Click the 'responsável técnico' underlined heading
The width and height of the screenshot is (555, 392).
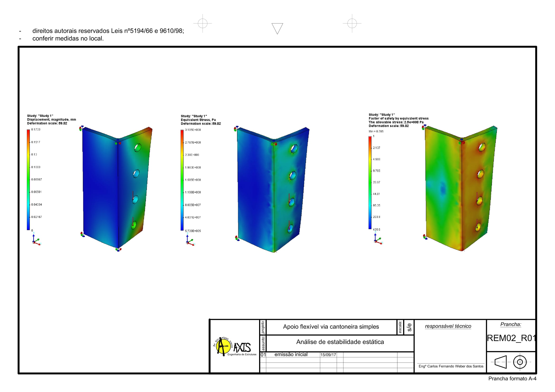pyautogui.click(x=448, y=326)
